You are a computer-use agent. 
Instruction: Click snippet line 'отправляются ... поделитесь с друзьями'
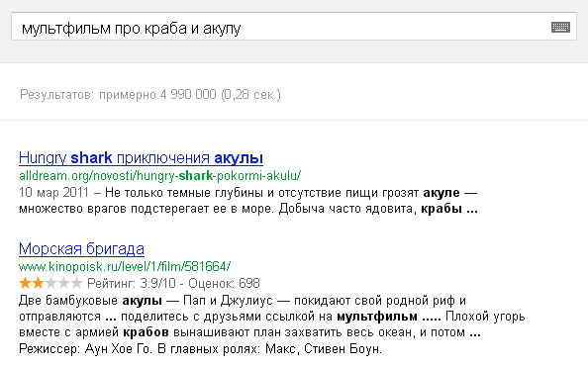click(x=272, y=317)
